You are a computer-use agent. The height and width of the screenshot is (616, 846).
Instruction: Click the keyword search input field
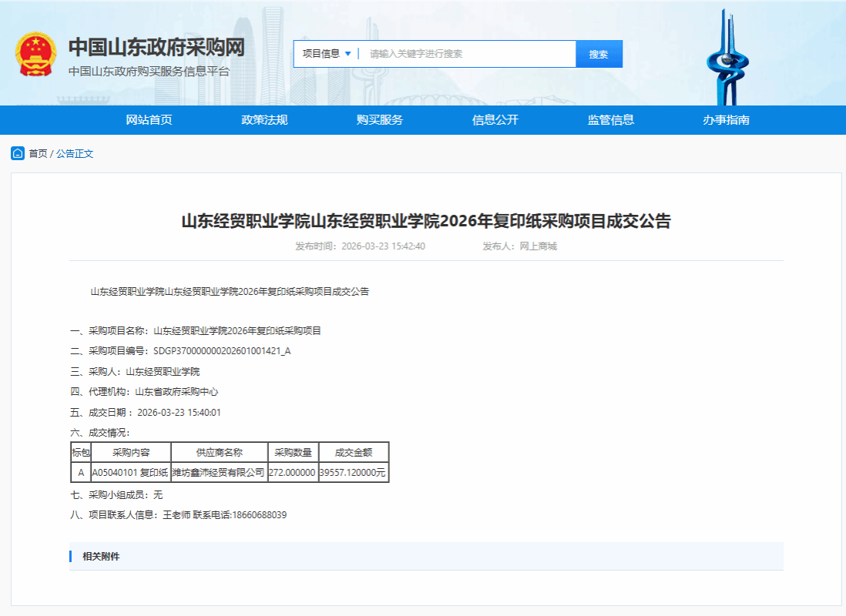click(468, 54)
